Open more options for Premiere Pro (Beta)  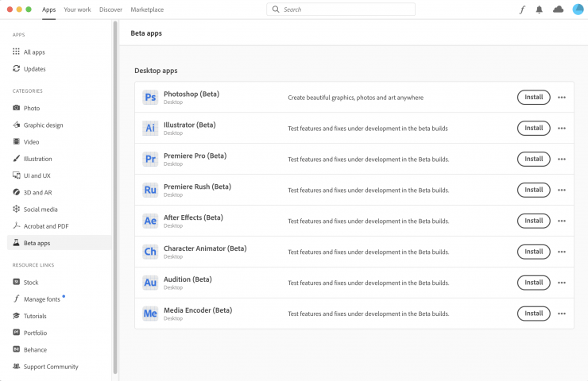(x=562, y=159)
